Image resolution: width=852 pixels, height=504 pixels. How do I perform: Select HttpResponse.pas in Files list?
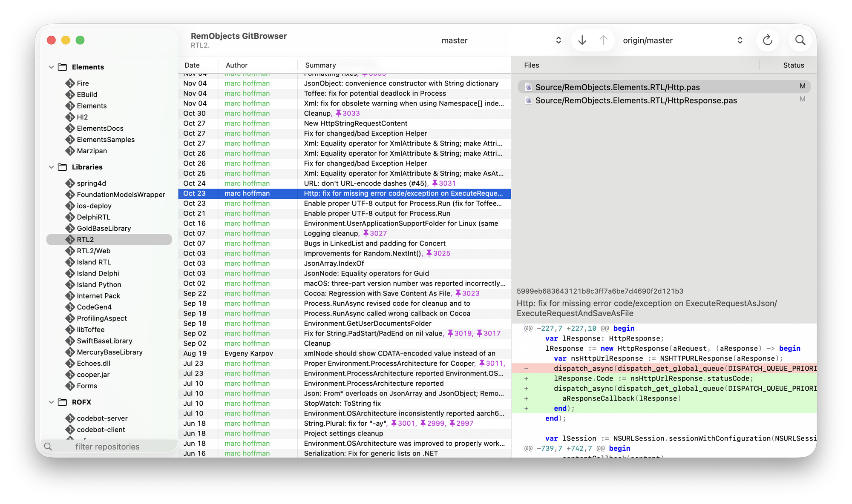[x=636, y=100]
